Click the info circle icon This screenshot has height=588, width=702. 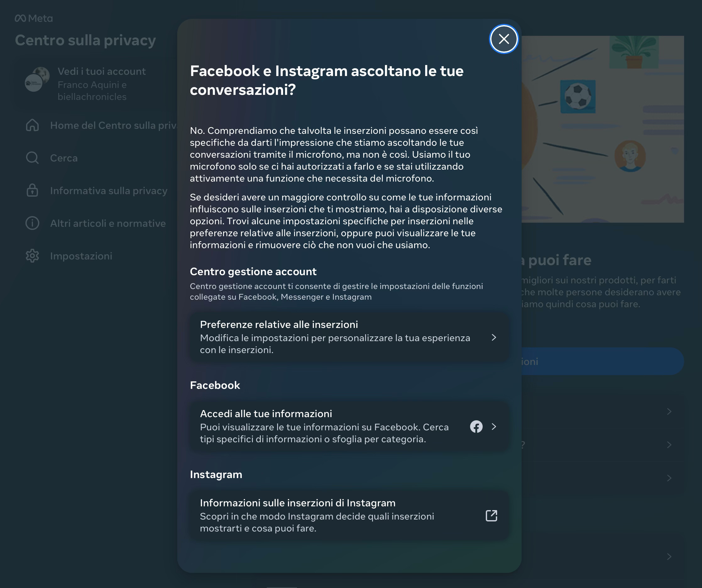(32, 223)
